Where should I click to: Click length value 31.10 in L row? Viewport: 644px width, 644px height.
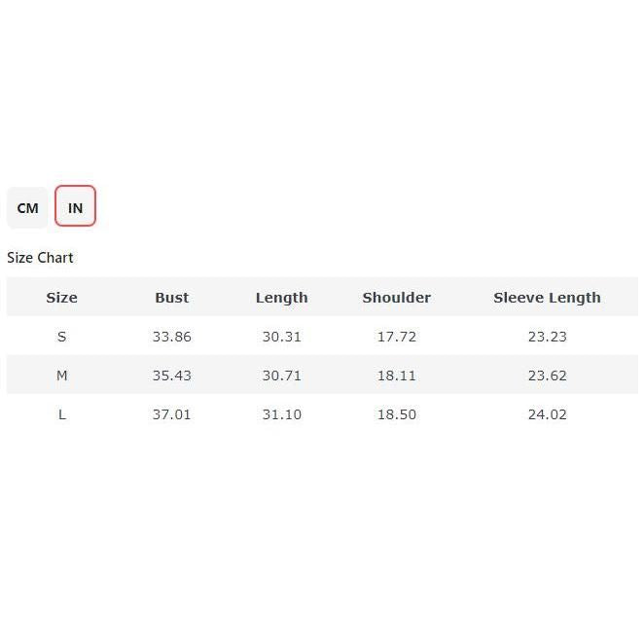[281, 414]
